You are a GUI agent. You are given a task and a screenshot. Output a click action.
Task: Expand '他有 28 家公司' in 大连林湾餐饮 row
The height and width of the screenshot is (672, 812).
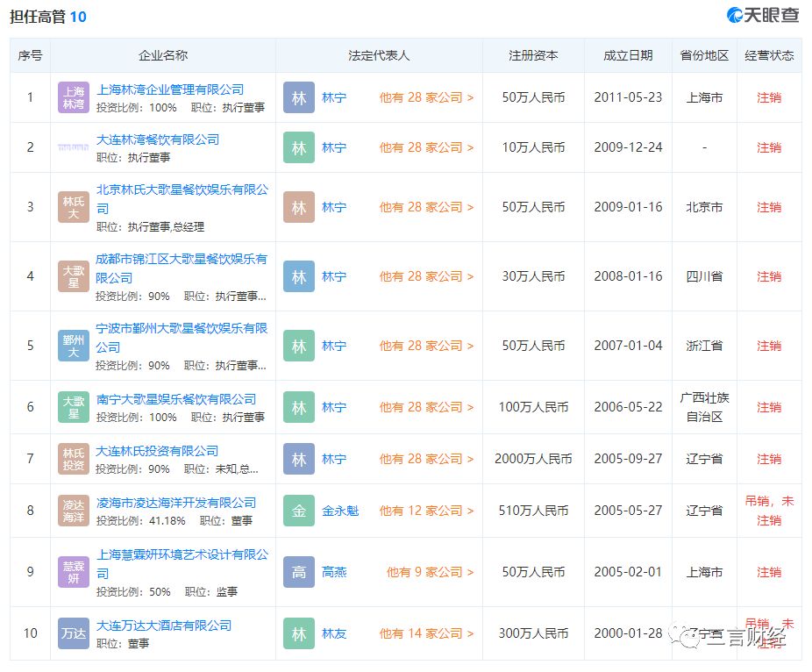coord(426,147)
